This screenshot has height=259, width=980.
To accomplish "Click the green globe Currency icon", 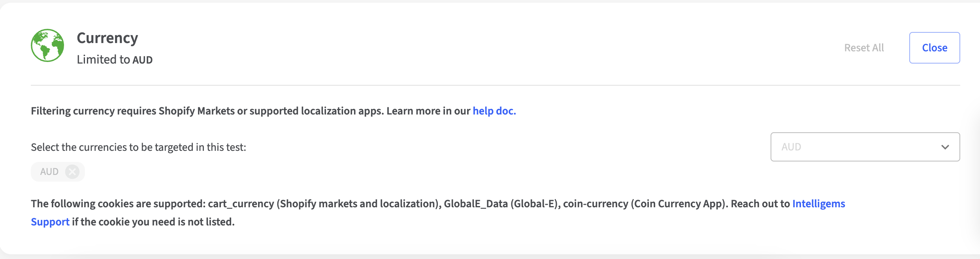I will coord(47,45).
